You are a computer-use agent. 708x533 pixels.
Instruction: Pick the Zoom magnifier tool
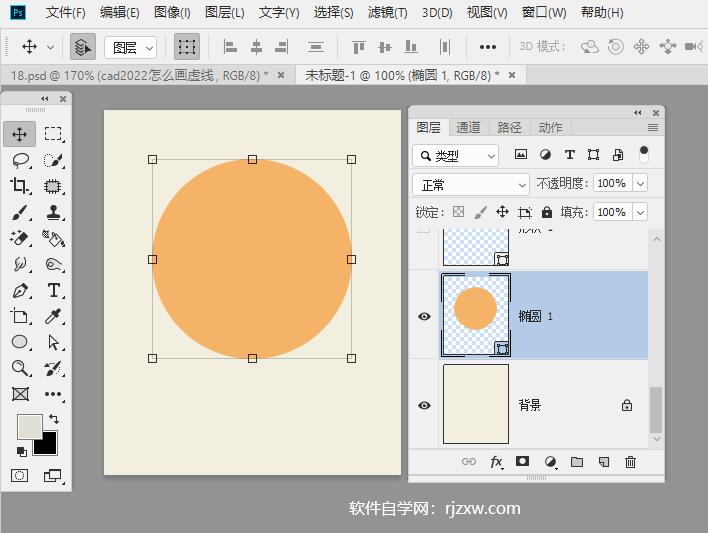point(20,368)
